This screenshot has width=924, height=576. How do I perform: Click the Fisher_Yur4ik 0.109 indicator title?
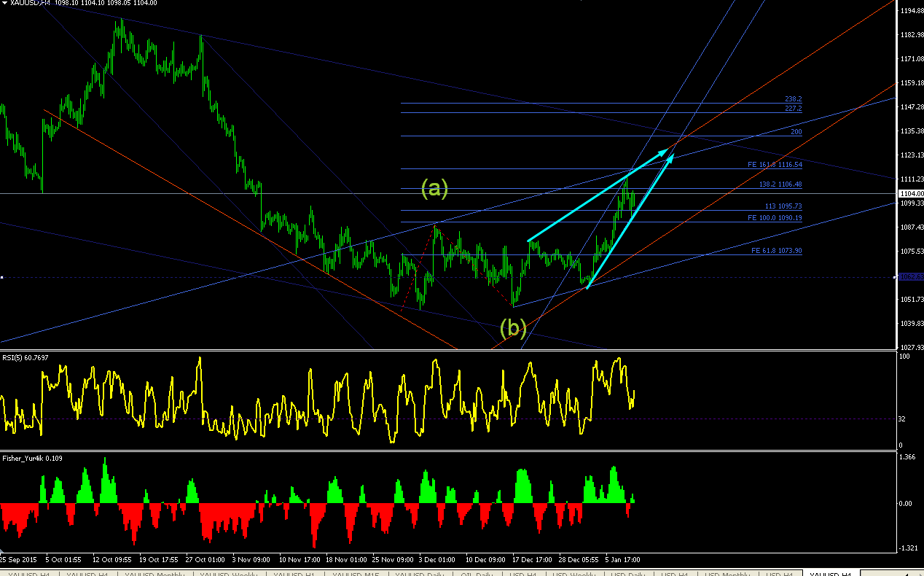coord(34,458)
